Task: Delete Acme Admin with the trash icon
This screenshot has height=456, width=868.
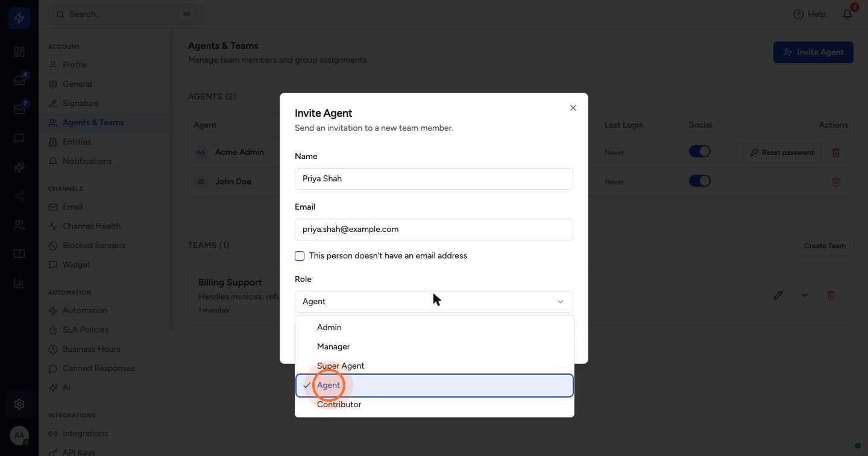Action: click(836, 152)
